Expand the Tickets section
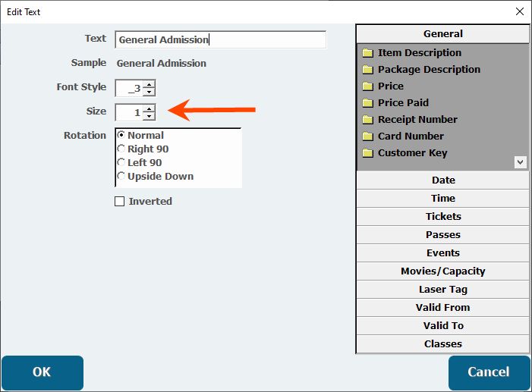Image resolution: width=532 pixels, height=392 pixels. tap(443, 217)
